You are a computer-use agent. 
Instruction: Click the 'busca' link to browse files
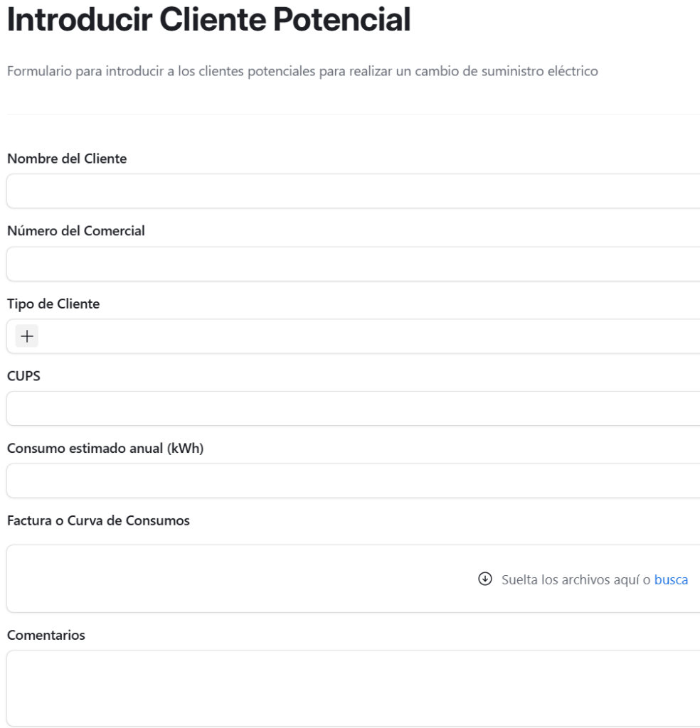coord(671,579)
